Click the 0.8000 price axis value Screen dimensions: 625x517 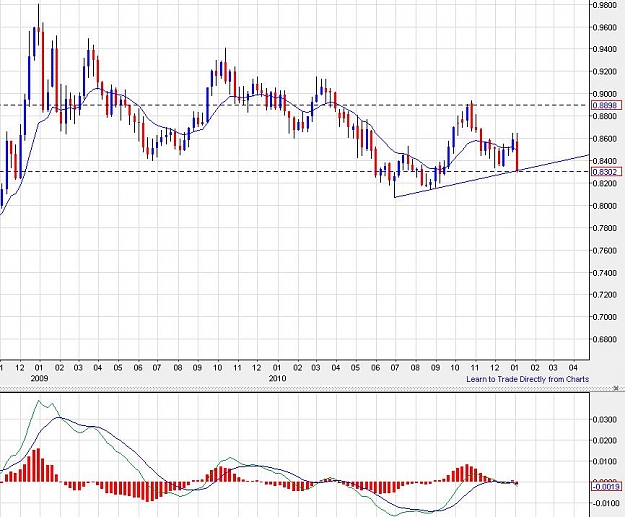tap(604, 206)
